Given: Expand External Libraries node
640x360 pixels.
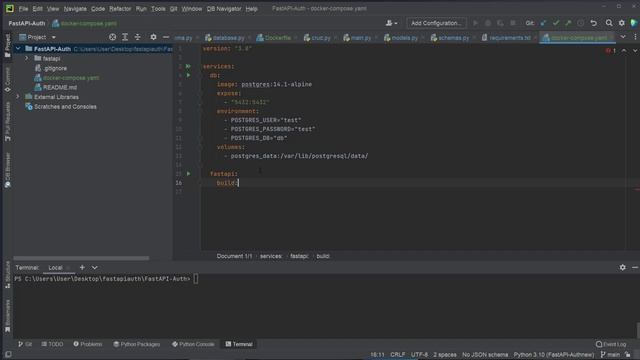Looking at the screenshot, I should click(18, 97).
